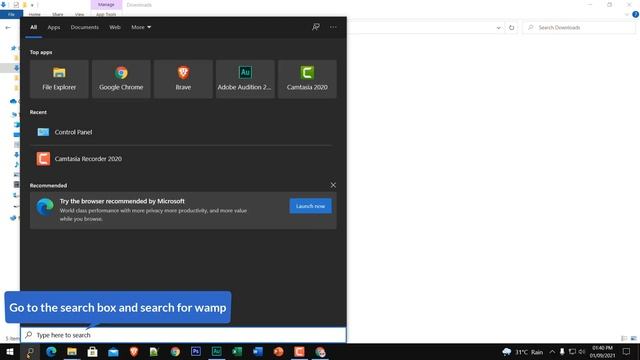Viewport: 640px width, 360px height.
Task: Dismiss the Recommended section
Action: point(333,185)
